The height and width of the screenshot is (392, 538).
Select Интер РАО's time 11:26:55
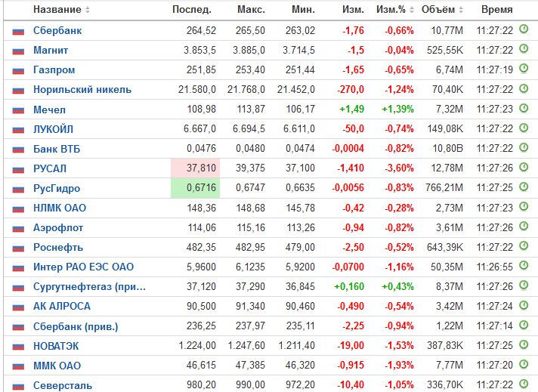(494, 267)
